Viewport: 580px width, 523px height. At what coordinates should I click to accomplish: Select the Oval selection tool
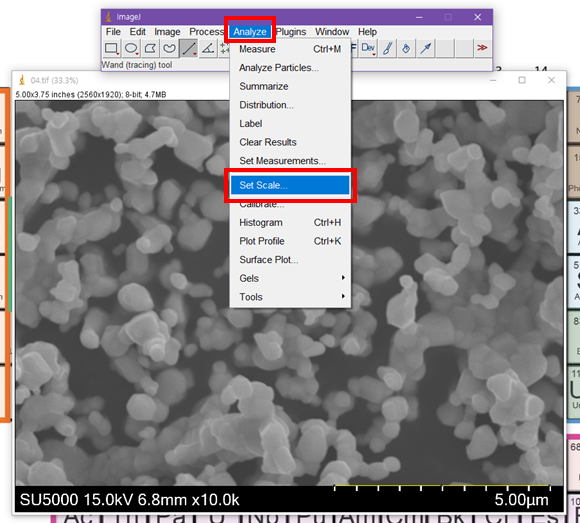coord(131,48)
